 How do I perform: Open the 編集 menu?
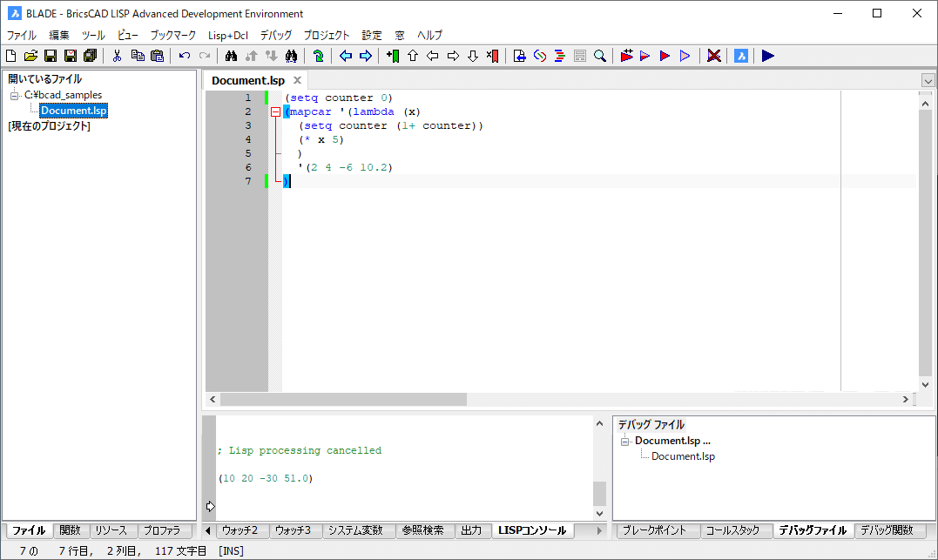(59, 36)
